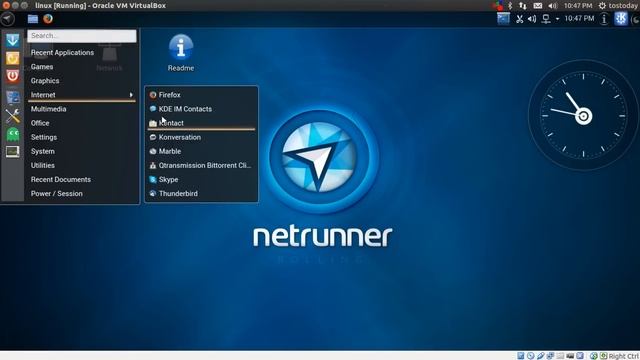Screen dimensions: 640x360
Task: Click the green ghost icon in the sidebar
Action: [13, 134]
